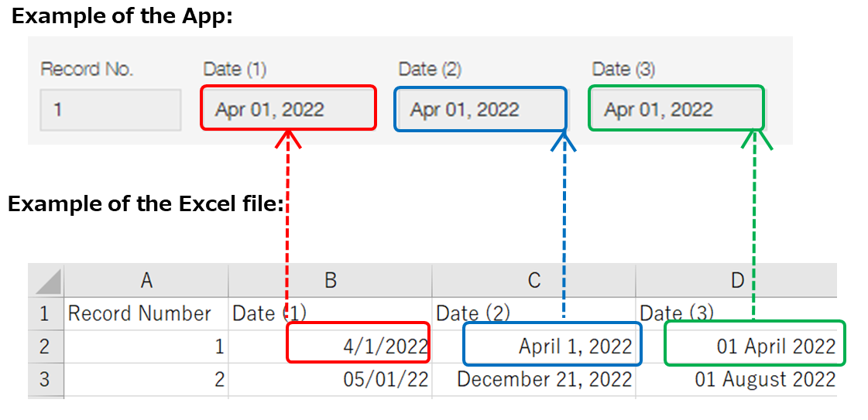Select row 1 header in the spreadsheet

tap(45, 313)
